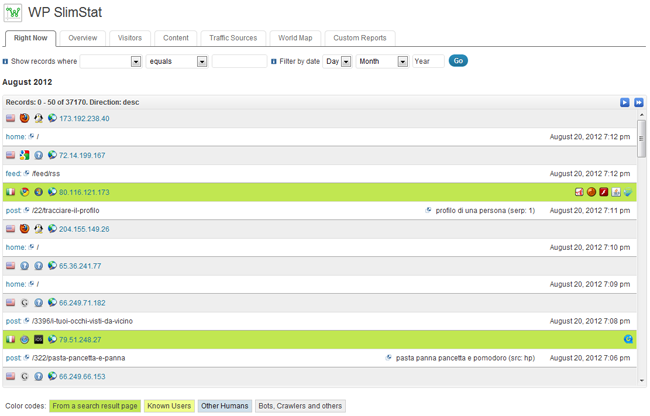
Task: Click Bots, Crawlers and others legend
Action: (x=300, y=406)
